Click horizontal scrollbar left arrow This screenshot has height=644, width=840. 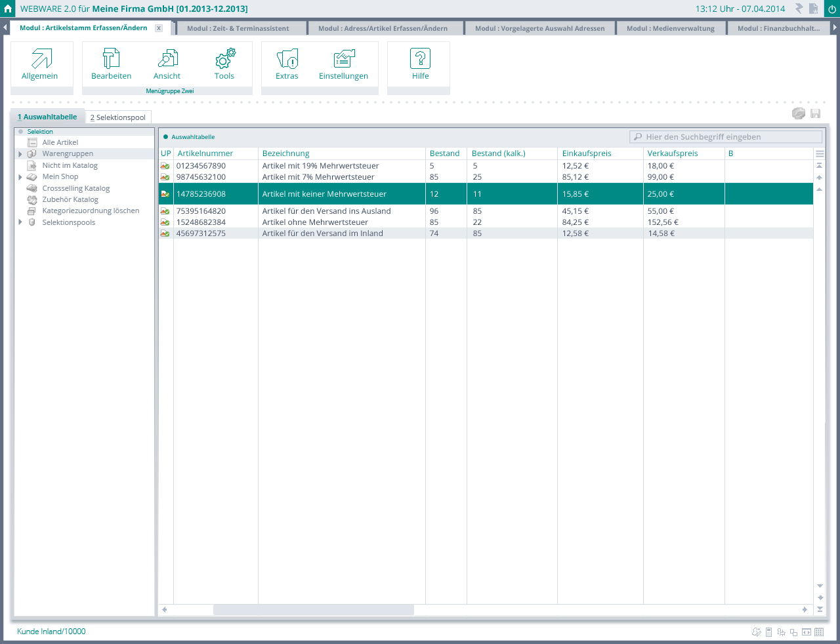pyautogui.click(x=164, y=610)
